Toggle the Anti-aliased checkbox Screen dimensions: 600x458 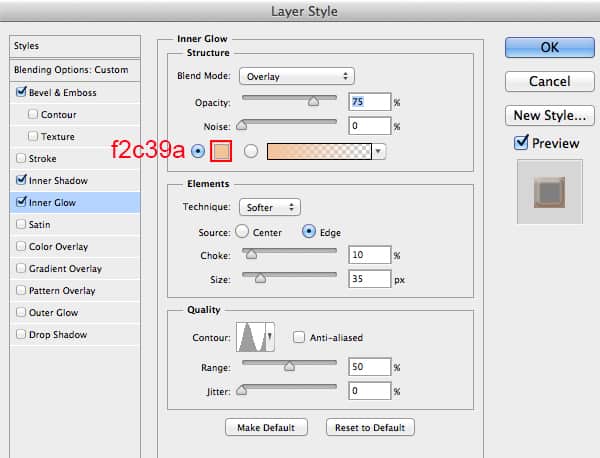tap(298, 337)
